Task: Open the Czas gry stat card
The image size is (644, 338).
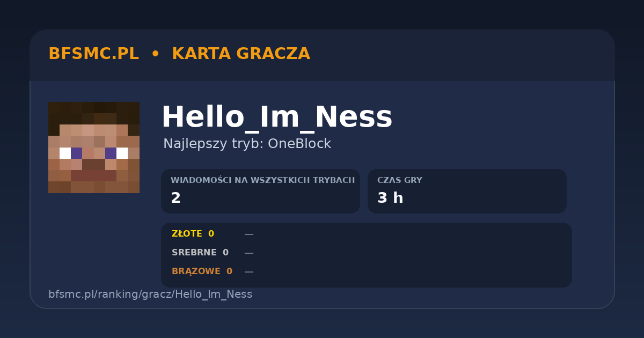Action: pos(467,191)
